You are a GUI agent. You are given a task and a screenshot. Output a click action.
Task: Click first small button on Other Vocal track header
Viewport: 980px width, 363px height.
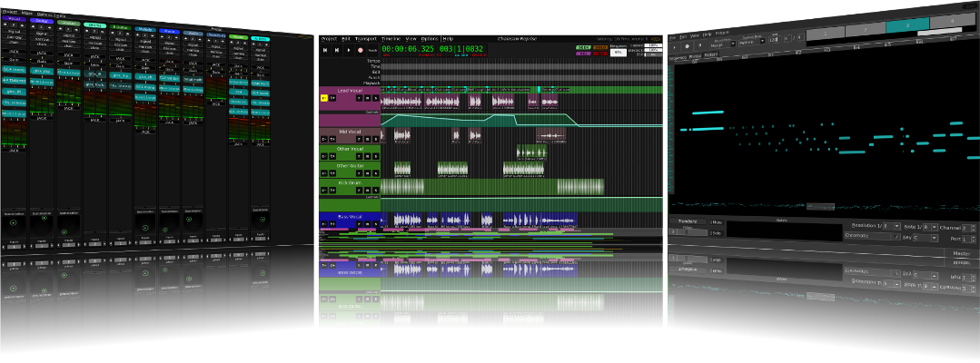click(x=323, y=156)
